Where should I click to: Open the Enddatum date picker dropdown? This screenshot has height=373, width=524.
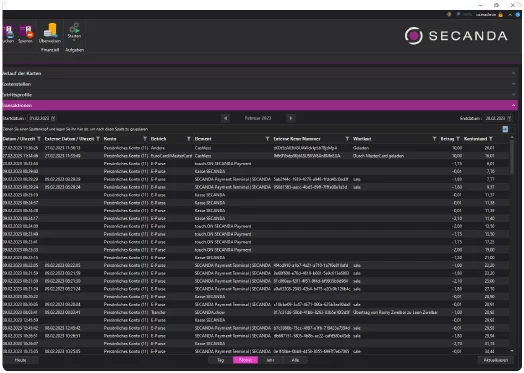pyautogui.click(x=509, y=118)
